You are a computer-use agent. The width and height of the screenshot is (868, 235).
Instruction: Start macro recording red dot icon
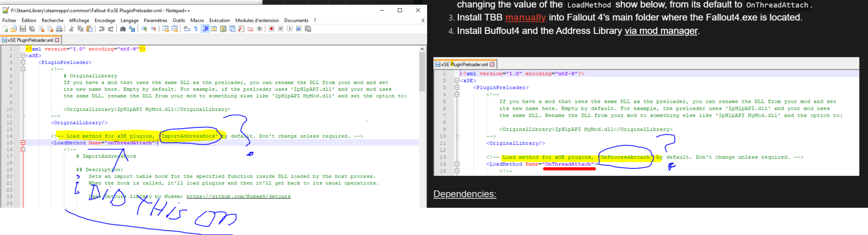(272, 29)
